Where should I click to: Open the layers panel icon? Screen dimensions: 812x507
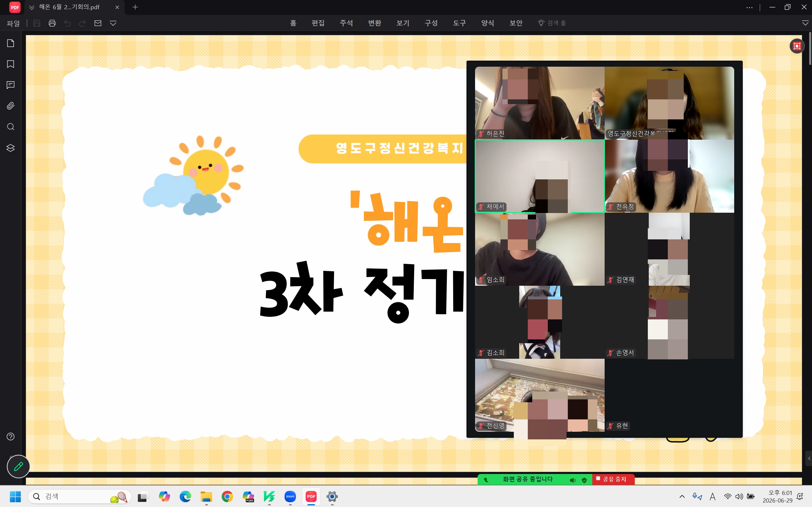(x=10, y=148)
